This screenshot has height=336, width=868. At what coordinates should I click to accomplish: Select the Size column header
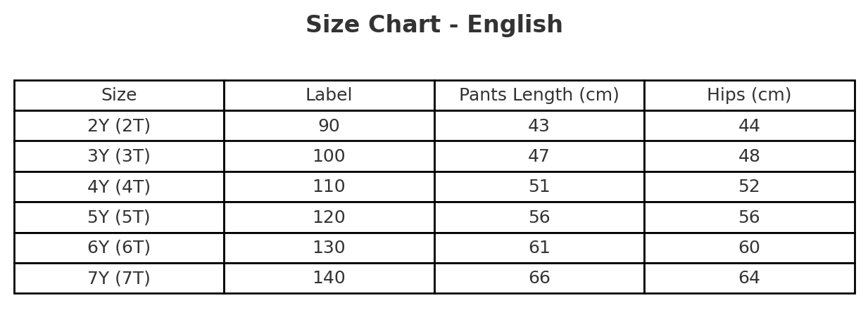119,96
